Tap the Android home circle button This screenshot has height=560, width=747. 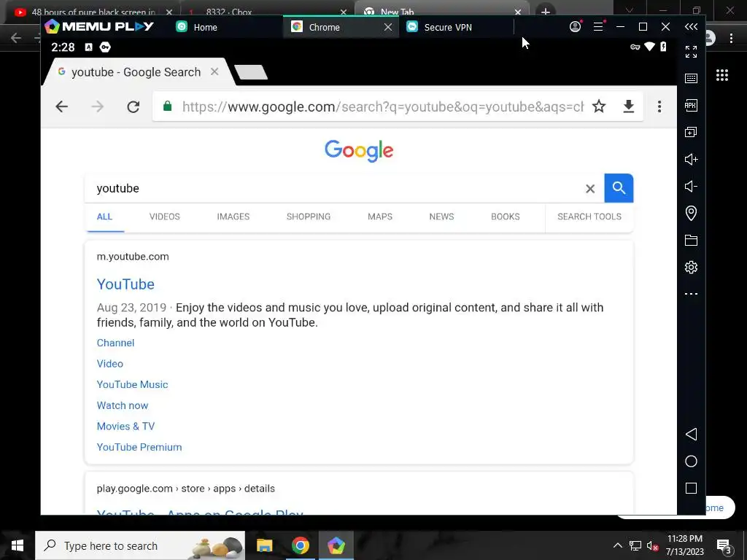(x=691, y=462)
